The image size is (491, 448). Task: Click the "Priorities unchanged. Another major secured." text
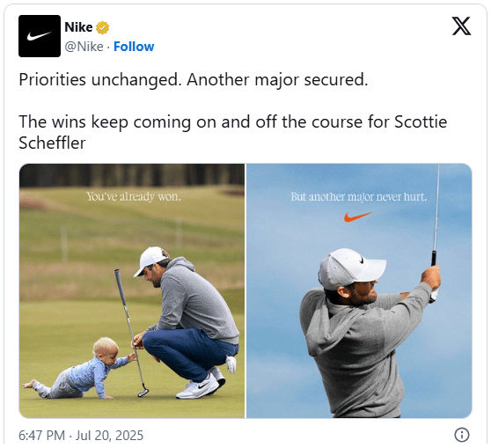point(194,79)
